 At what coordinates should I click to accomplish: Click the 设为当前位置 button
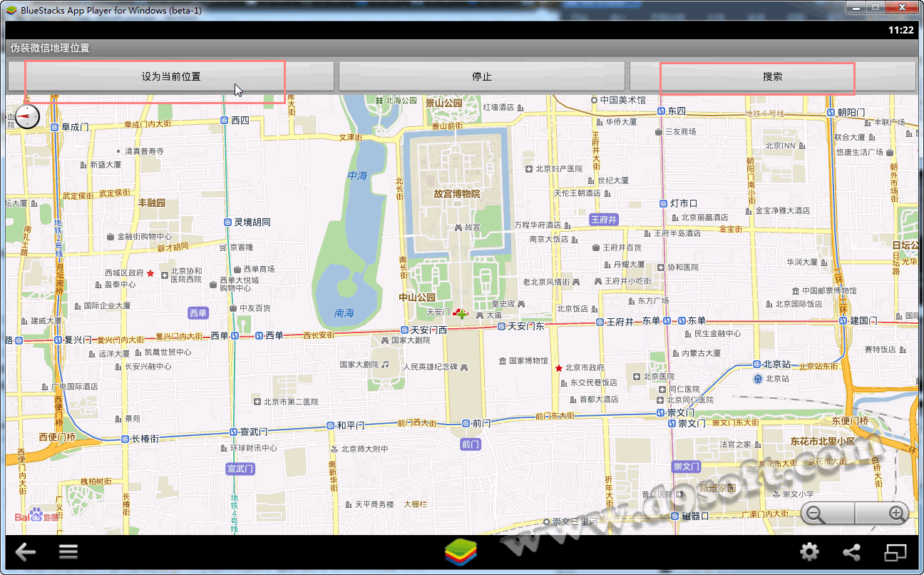(171, 76)
